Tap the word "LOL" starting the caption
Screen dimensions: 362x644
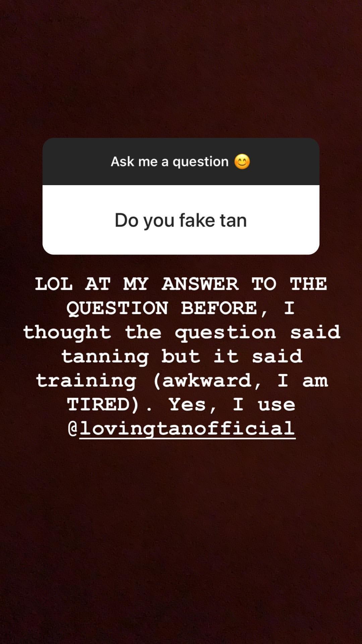[54, 284]
